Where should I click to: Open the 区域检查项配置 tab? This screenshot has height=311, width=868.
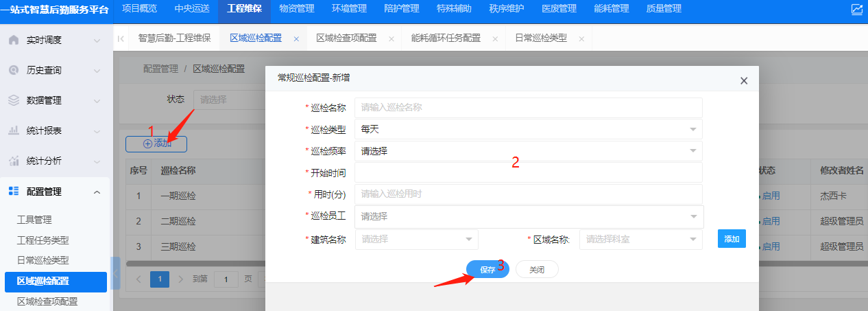[346, 38]
